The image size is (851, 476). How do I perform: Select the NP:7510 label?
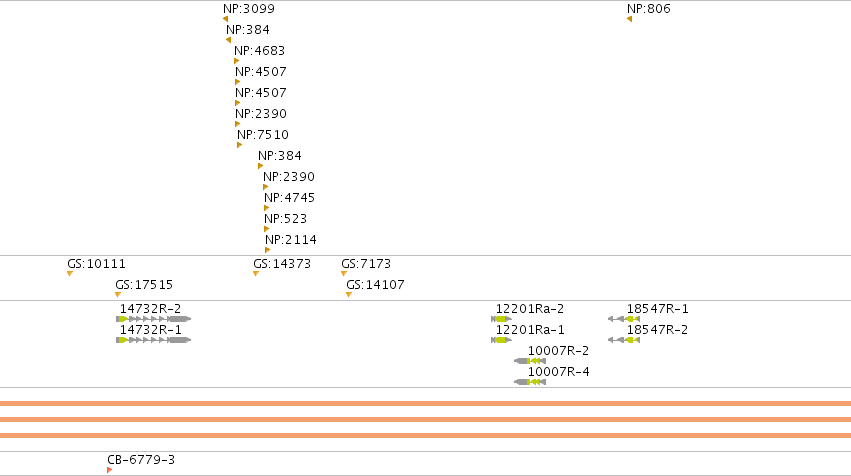coord(263,135)
